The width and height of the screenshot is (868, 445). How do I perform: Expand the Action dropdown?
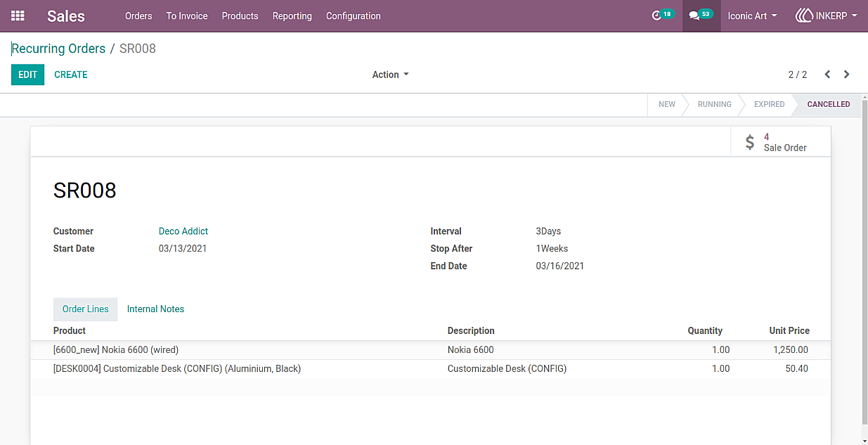390,75
